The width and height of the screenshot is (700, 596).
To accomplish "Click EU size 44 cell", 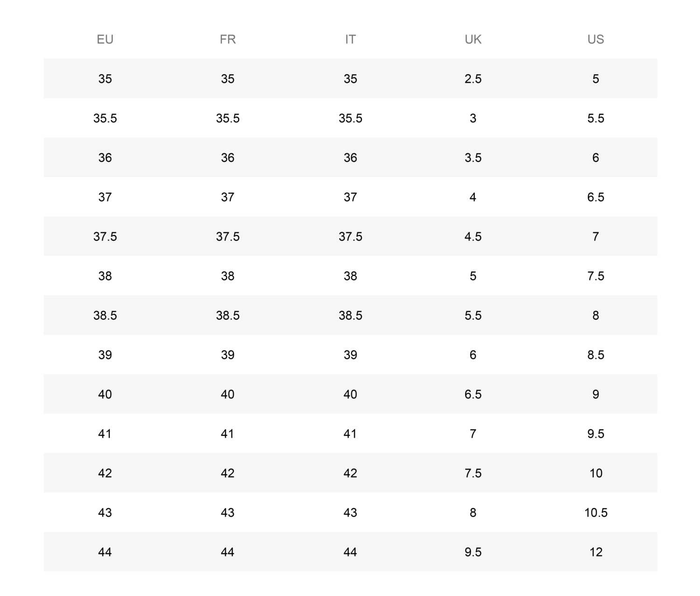I will coord(105,552).
